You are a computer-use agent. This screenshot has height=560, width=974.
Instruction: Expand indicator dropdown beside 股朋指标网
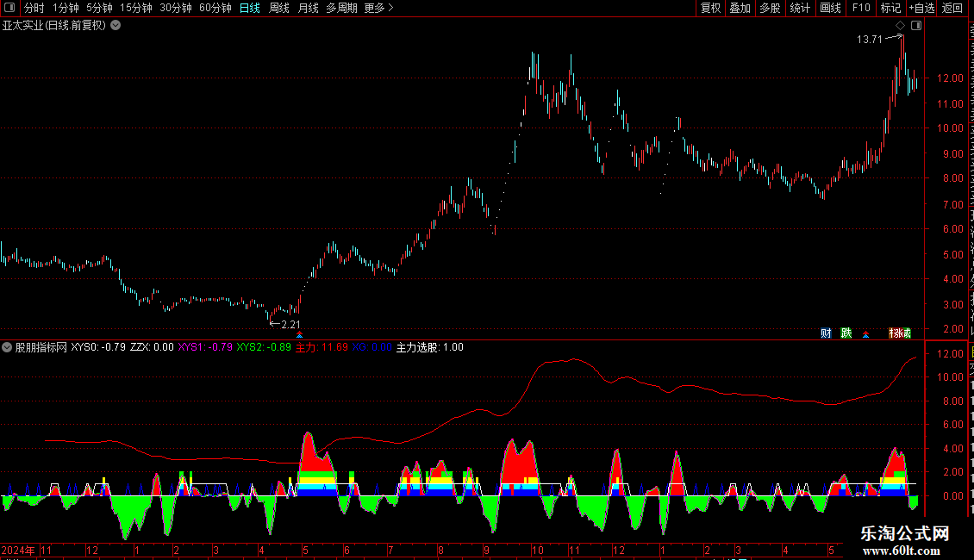pyautogui.click(x=7, y=348)
